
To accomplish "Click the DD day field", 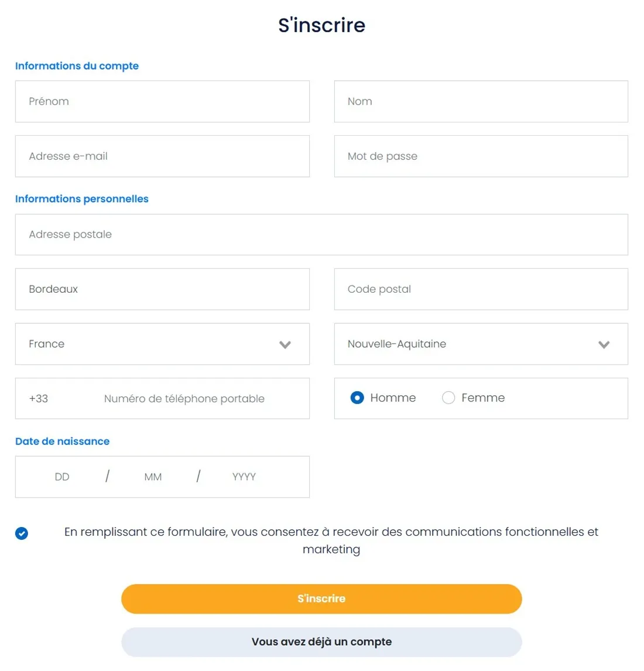I will [62, 477].
